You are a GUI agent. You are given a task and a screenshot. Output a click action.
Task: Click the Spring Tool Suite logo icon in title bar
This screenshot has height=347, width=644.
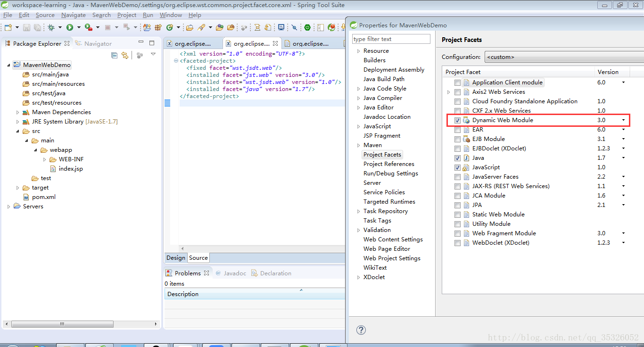5,5
